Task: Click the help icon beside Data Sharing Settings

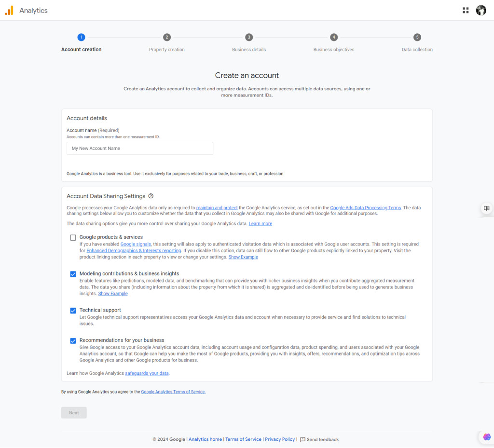Action: tap(151, 196)
